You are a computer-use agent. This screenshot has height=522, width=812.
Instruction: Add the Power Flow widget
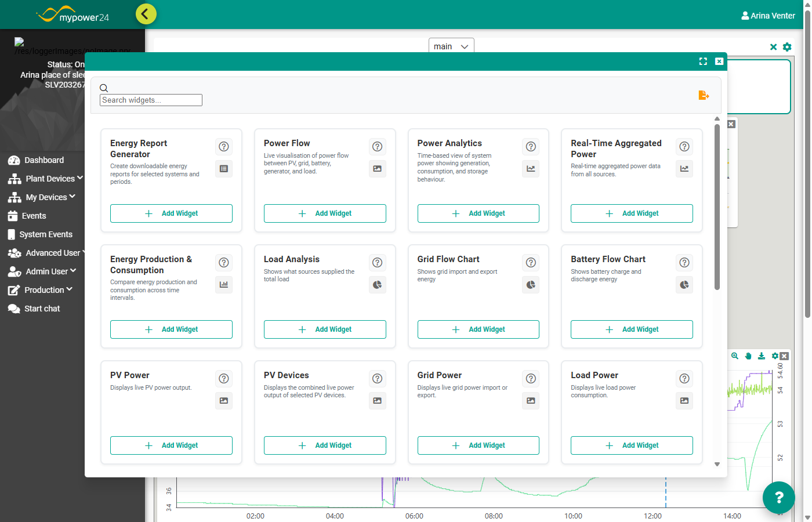[325, 213]
